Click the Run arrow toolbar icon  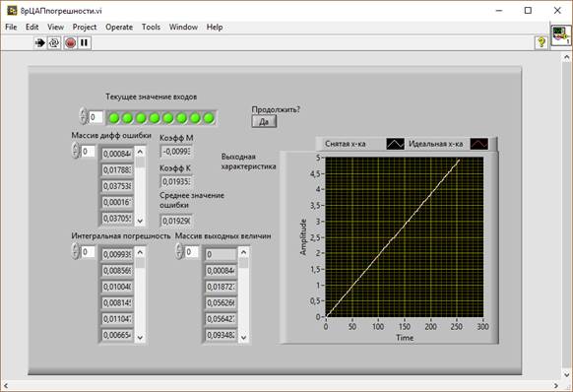(x=39, y=42)
